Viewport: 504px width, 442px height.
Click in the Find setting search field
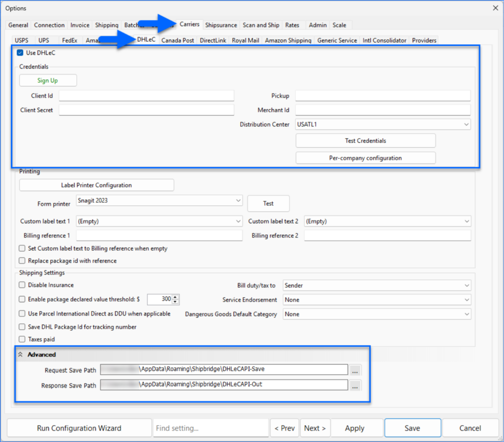tap(211, 428)
